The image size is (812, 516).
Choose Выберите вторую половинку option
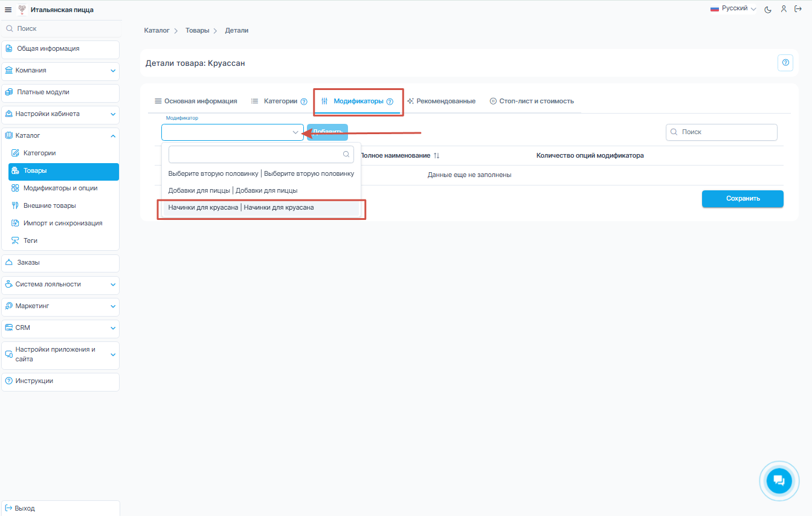[261, 173]
